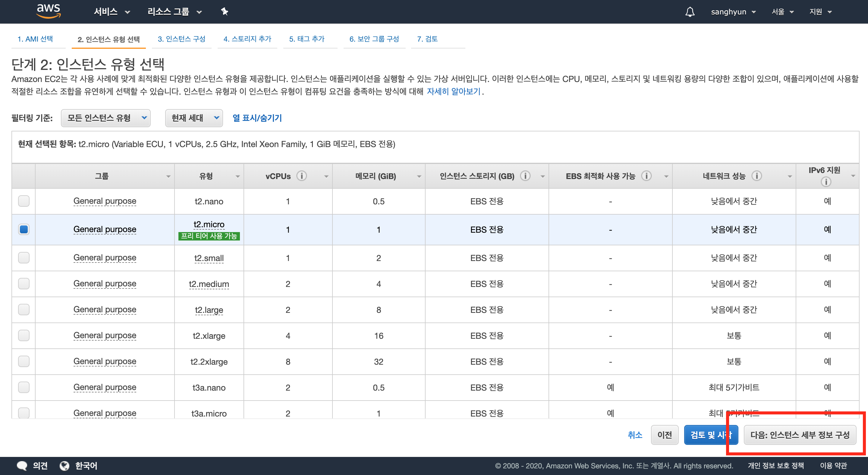Go to the 4. 스토리지 추가 tab
The width and height of the screenshot is (868, 475).
[247, 39]
